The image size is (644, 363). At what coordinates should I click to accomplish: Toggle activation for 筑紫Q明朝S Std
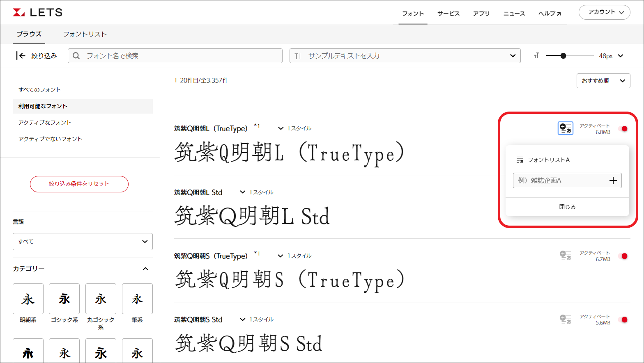coord(623,320)
